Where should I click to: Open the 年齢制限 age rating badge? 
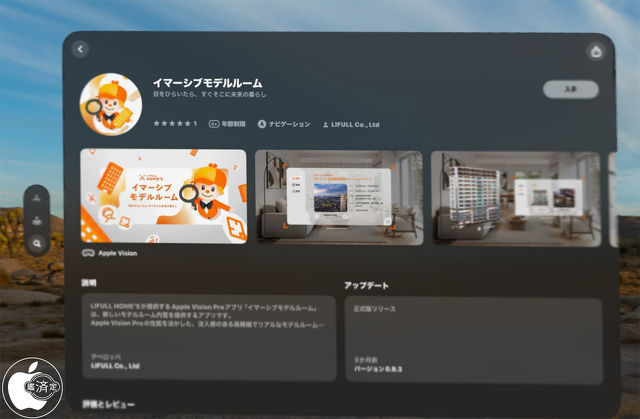pos(228,124)
